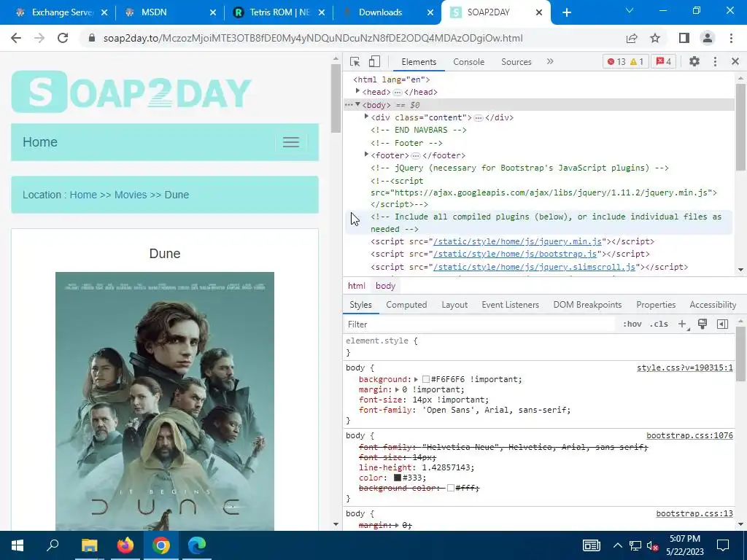Open the hamburger navigation menu on Soap2day
747x560 pixels.
click(290, 142)
